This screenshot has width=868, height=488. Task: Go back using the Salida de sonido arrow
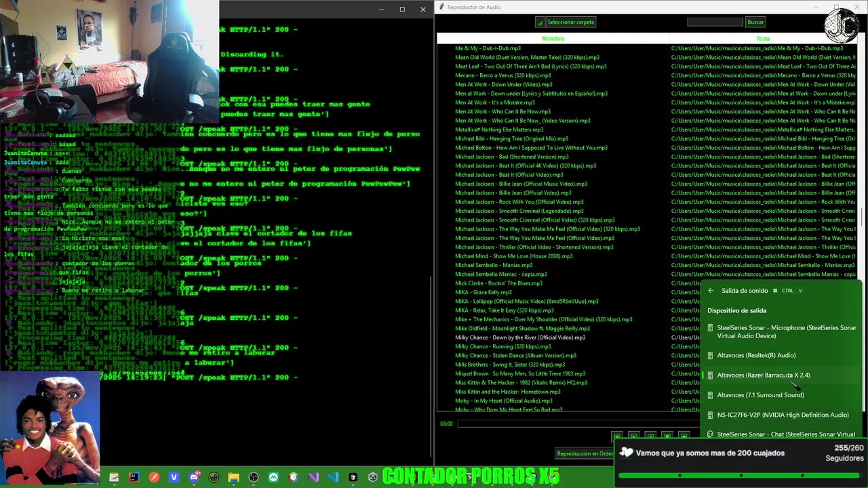(x=711, y=291)
